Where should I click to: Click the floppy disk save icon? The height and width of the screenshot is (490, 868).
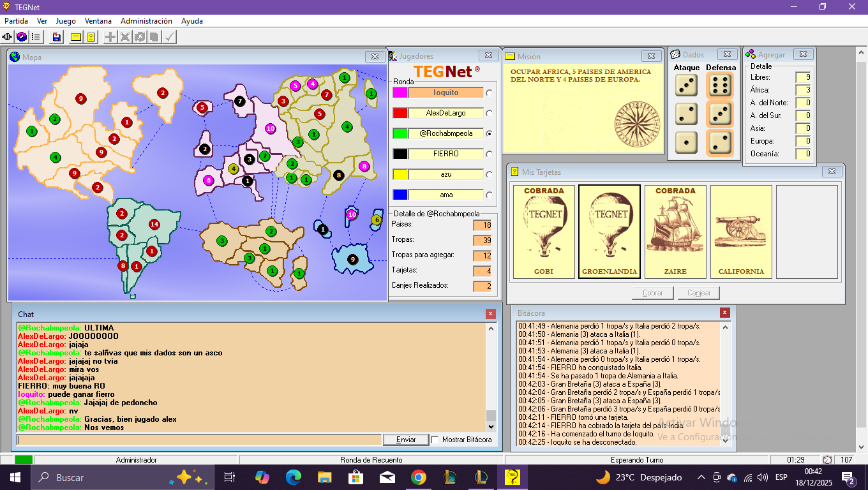pyautogui.click(x=57, y=37)
